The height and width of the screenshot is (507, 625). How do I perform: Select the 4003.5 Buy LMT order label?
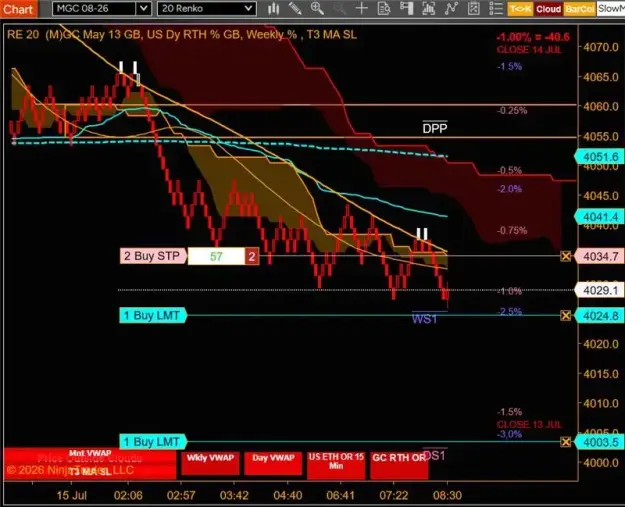point(153,442)
